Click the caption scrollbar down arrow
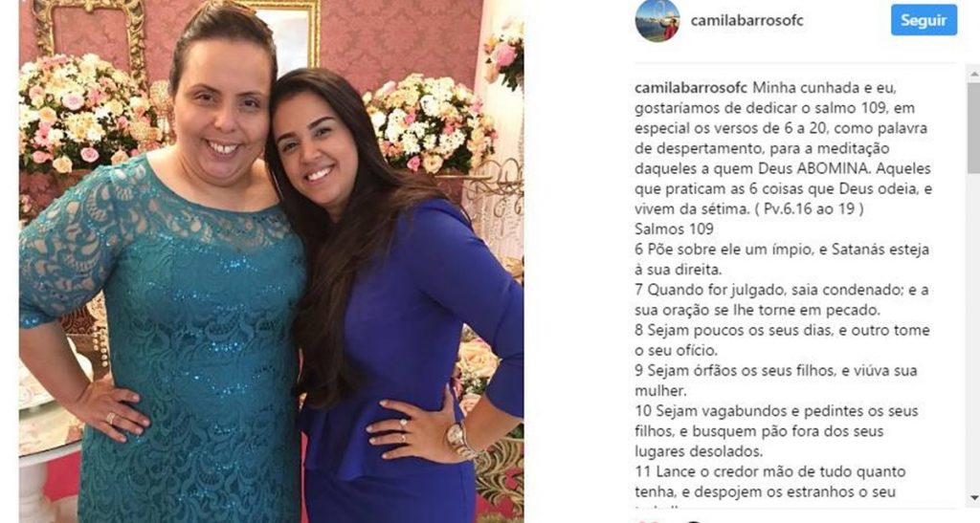The height and width of the screenshot is (523, 980). 973,499
